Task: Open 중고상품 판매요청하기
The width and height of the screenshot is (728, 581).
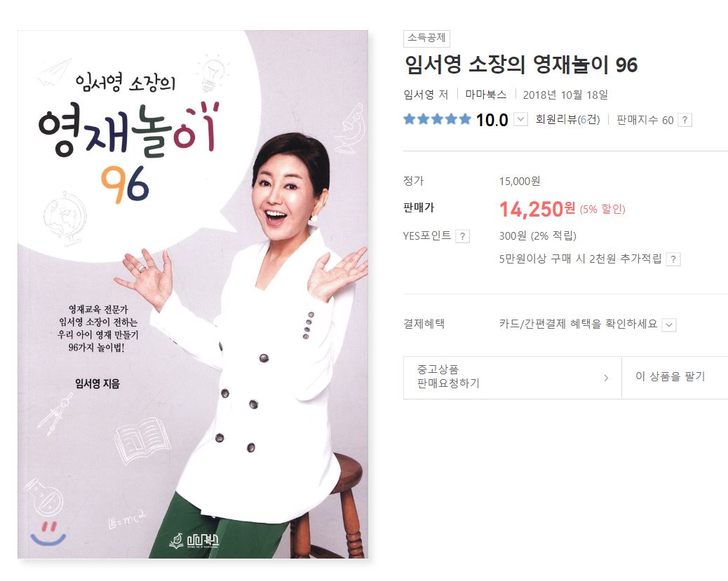Action: point(512,377)
